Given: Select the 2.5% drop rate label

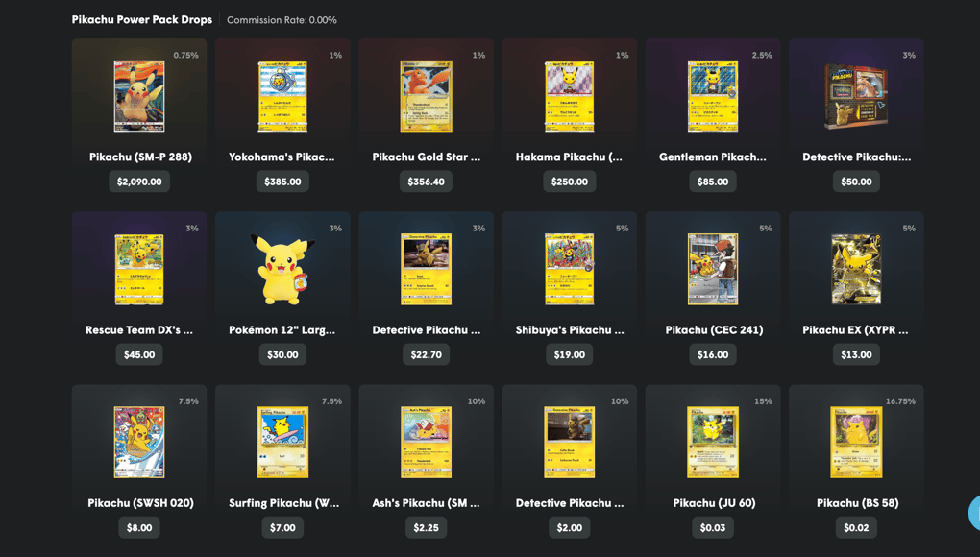Looking at the screenshot, I should point(762,56).
